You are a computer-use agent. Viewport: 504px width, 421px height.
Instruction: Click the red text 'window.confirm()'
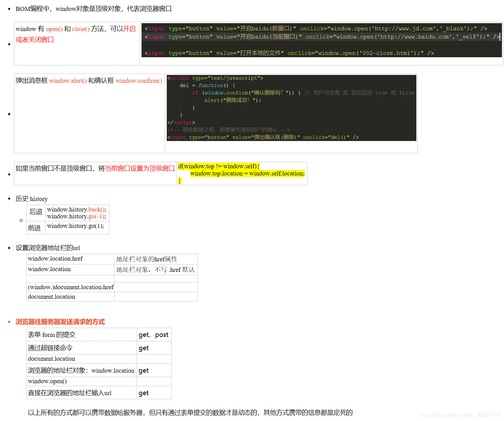139,81
